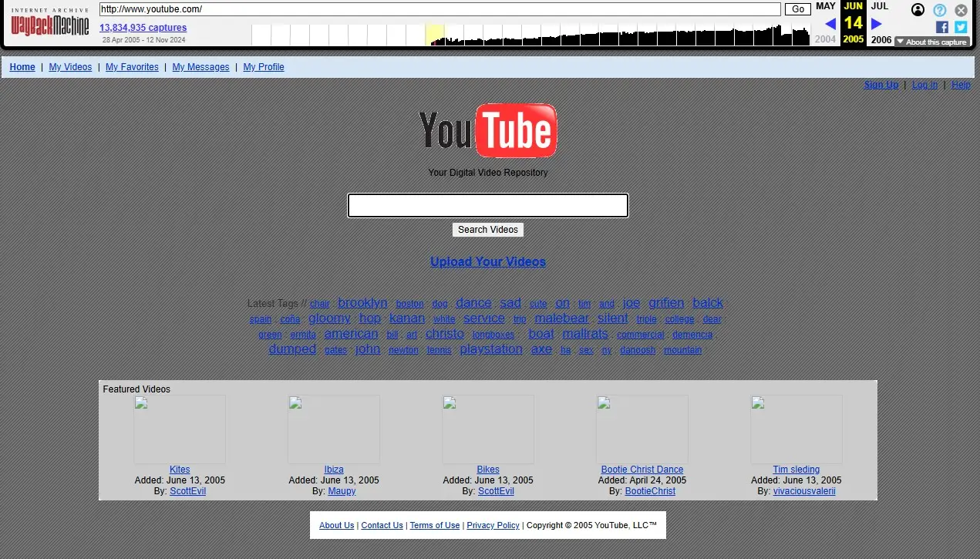
Task: Switch to the My Favorites section
Action: [132, 67]
